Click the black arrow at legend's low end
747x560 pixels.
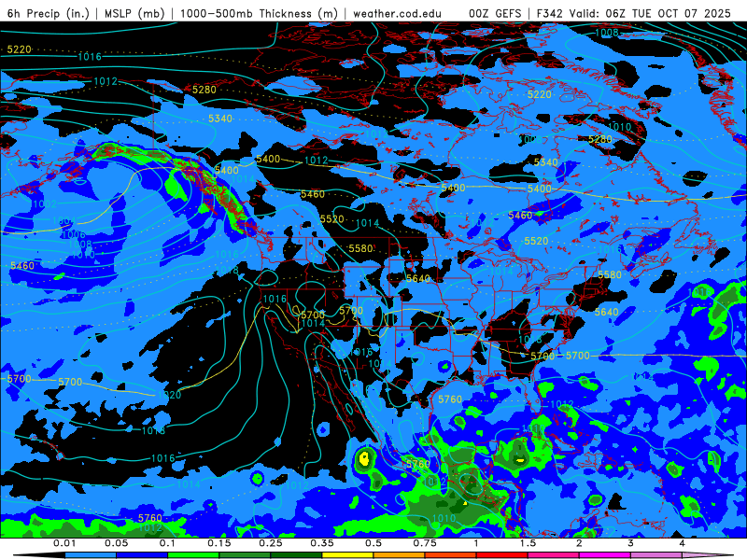(x=38, y=555)
